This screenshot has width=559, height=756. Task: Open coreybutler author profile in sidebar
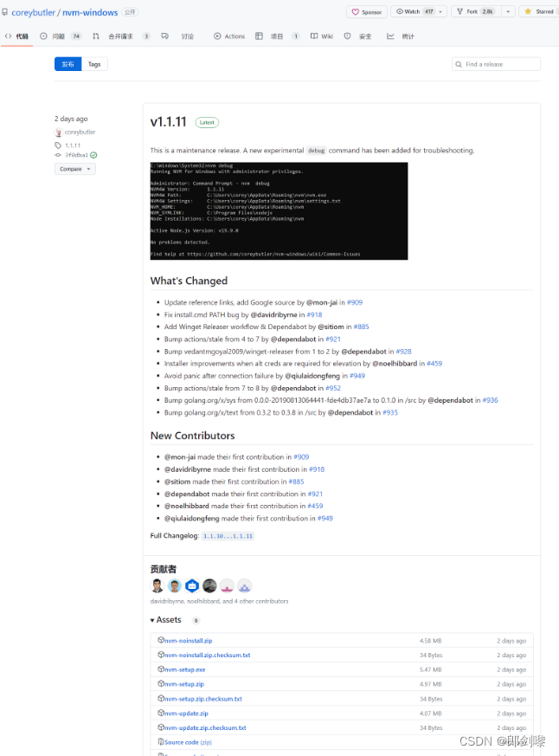point(80,132)
